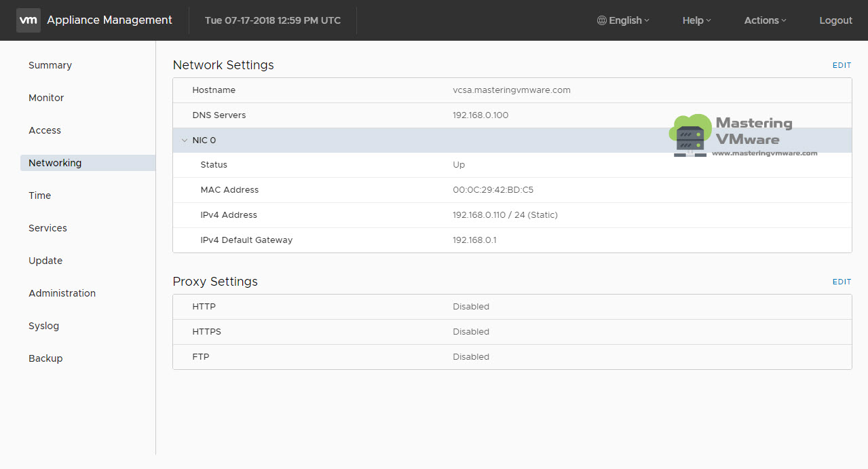Open the Administration page
868x469 pixels.
pyautogui.click(x=62, y=293)
